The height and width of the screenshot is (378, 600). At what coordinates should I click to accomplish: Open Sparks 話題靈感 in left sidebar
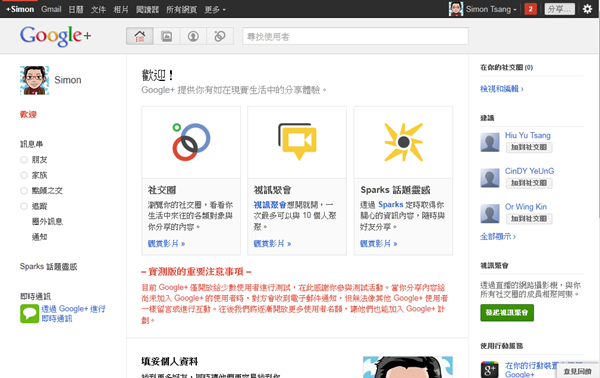pos(49,267)
